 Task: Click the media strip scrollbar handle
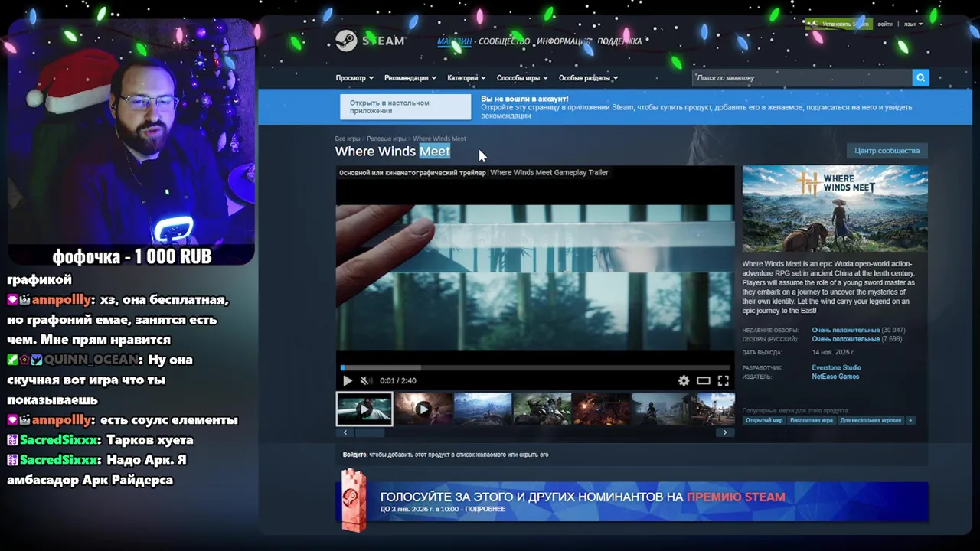(x=370, y=432)
